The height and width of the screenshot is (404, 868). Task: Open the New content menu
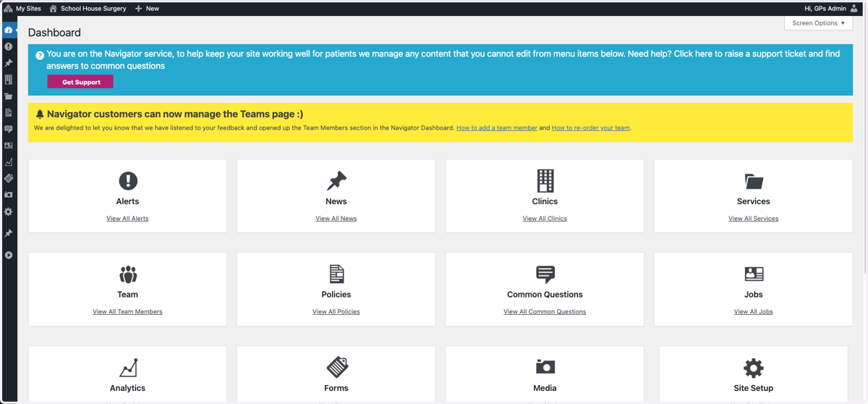(x=147, y=9)
